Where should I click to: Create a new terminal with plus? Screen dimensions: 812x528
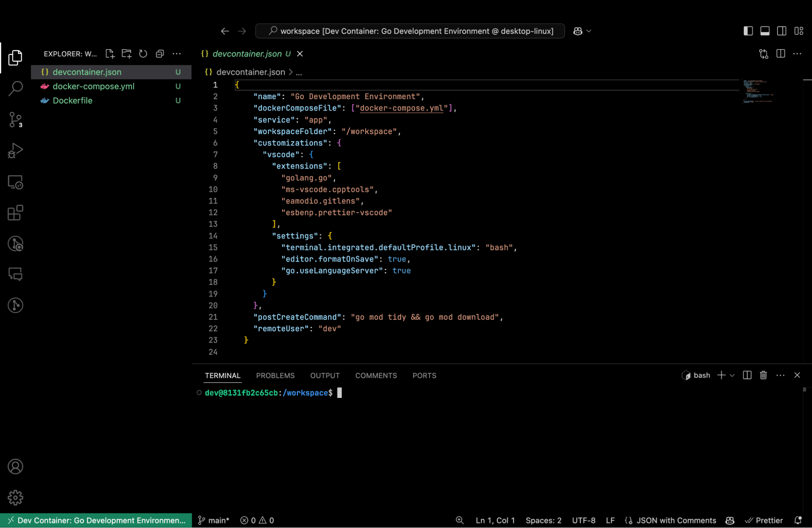point(721,375)
